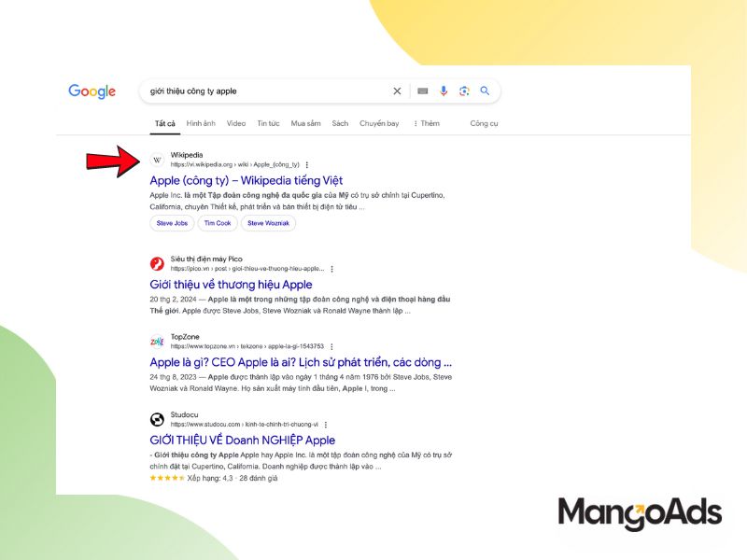Click the star rating under Studocu result

click(x=167, y=478)
